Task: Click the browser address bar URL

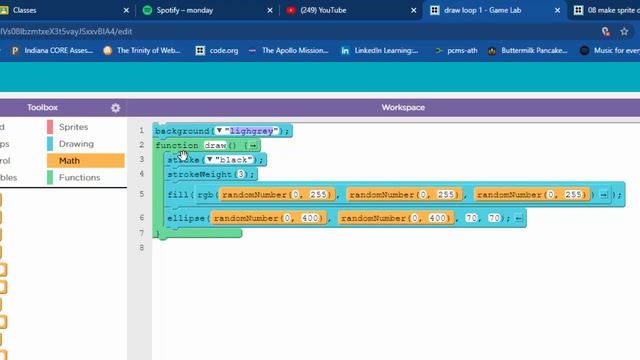Action: (66, 31)
